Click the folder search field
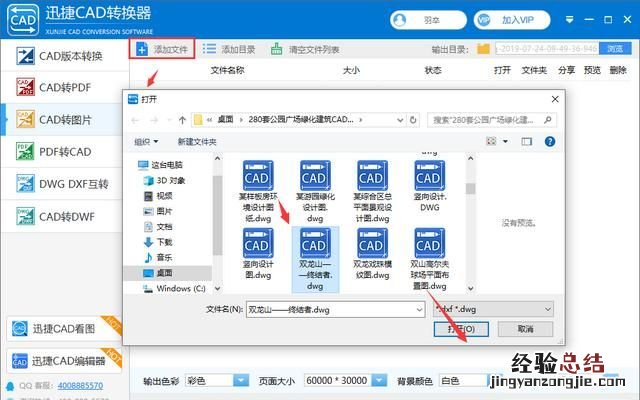Image resolution: width=640 pixels, height=400 pixels. (492, 120)
